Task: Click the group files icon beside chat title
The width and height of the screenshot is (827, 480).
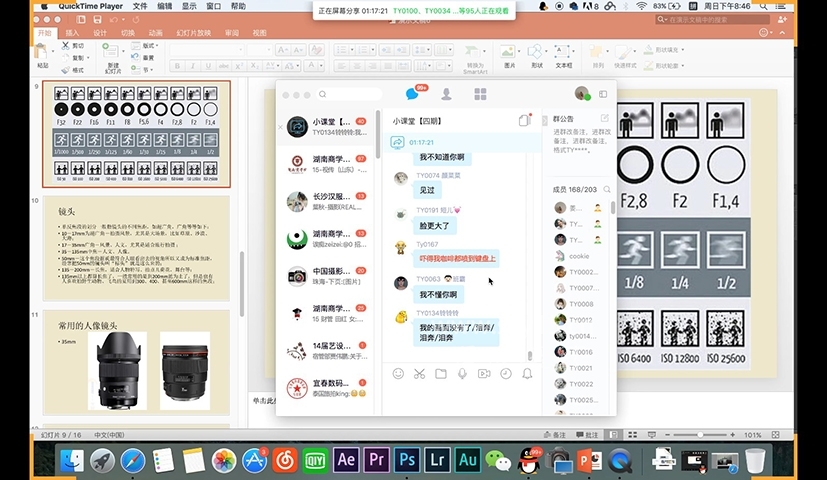Action: coord(524,120)
